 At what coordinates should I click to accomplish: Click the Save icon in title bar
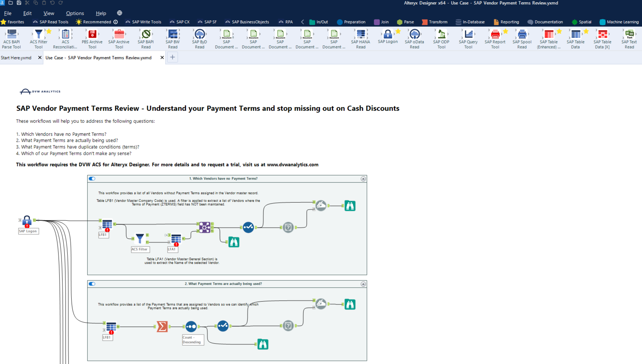click(19, 3)
